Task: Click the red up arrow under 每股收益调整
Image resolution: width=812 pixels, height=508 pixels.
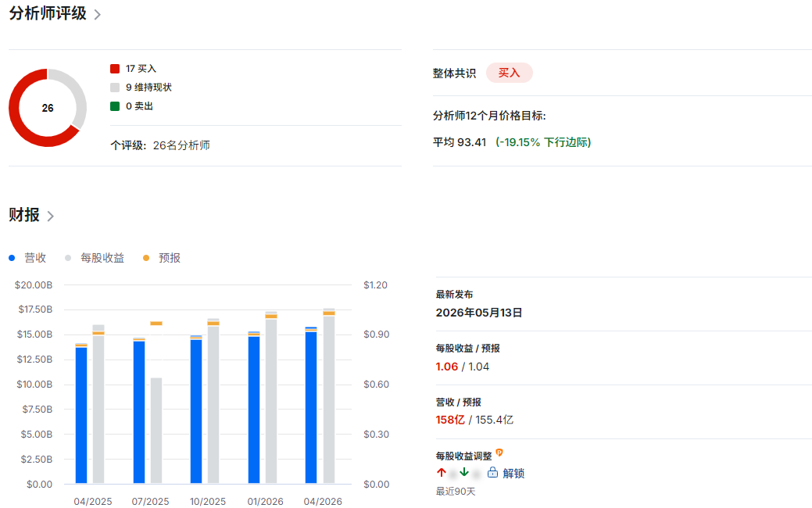Action: pos(442,472)
